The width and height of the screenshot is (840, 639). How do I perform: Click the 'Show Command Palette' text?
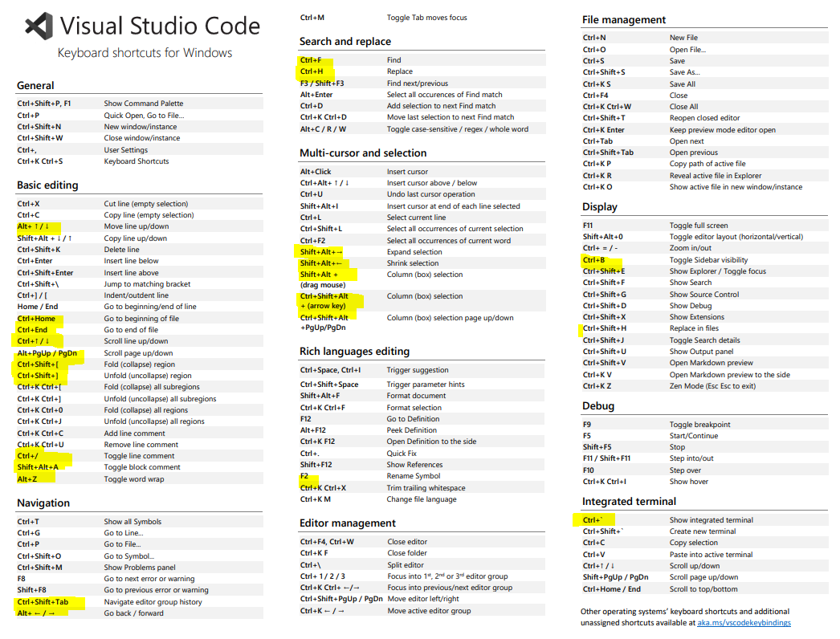point(144,104)
